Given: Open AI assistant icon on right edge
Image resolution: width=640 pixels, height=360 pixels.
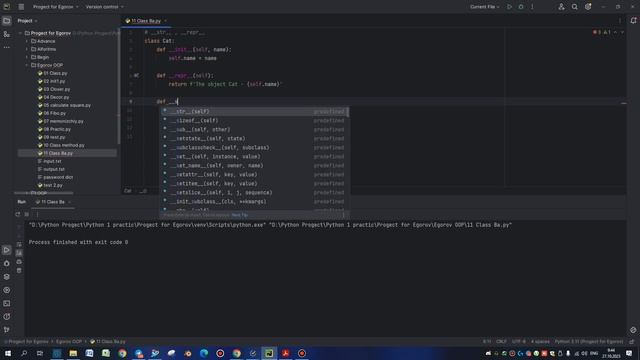Looking at the screenshot, I should tap(633, 330).
